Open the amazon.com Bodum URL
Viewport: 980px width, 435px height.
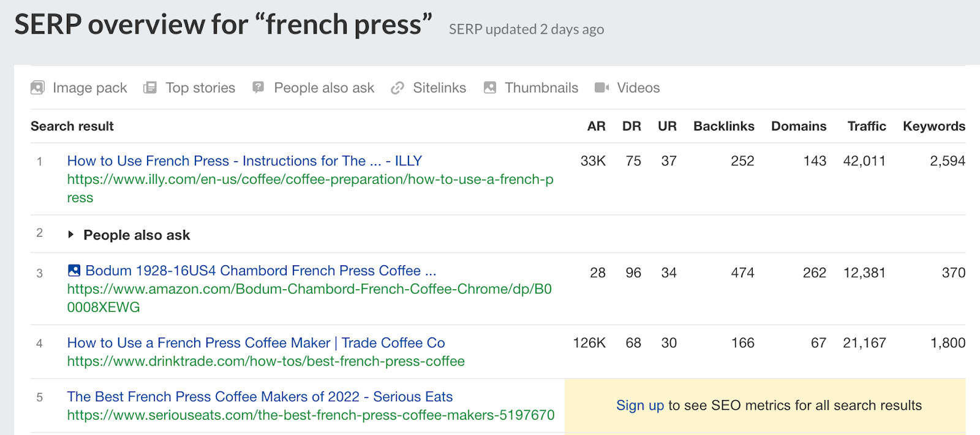click(309, 298)
